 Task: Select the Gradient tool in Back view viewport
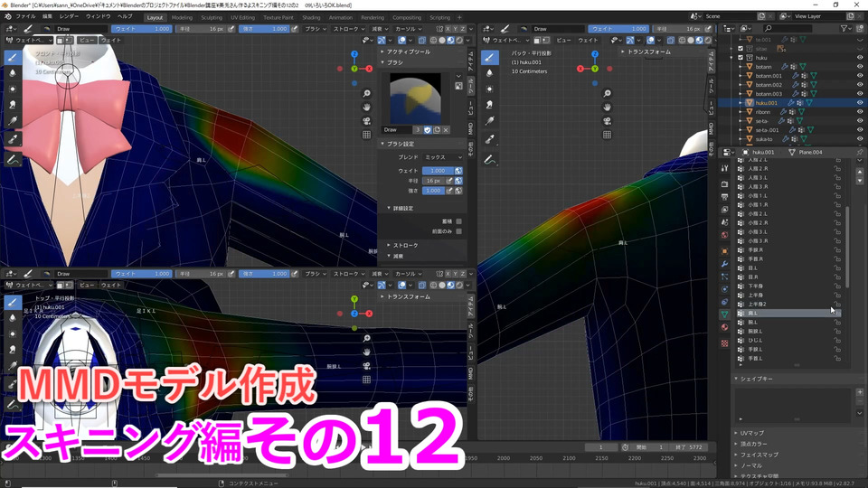489,121
